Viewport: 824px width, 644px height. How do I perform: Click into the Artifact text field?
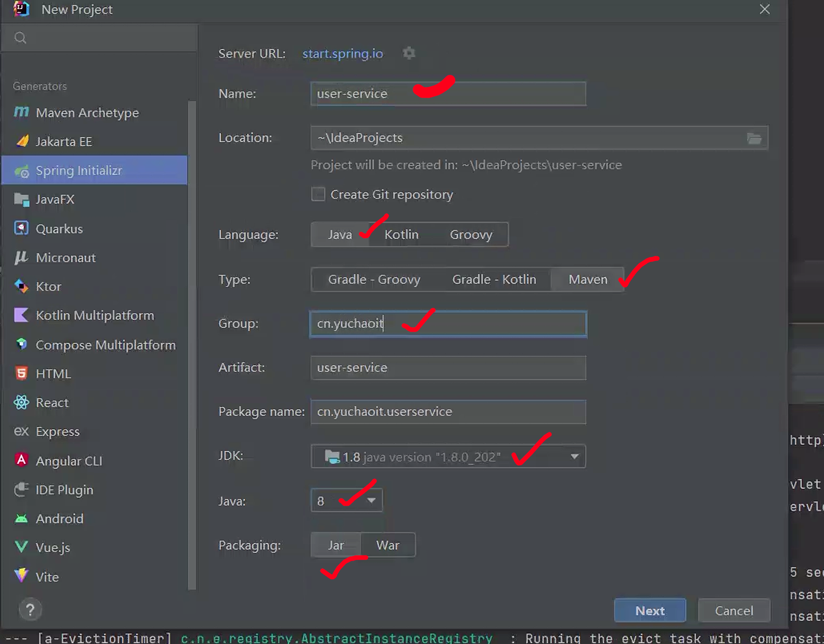coord(448,368)
